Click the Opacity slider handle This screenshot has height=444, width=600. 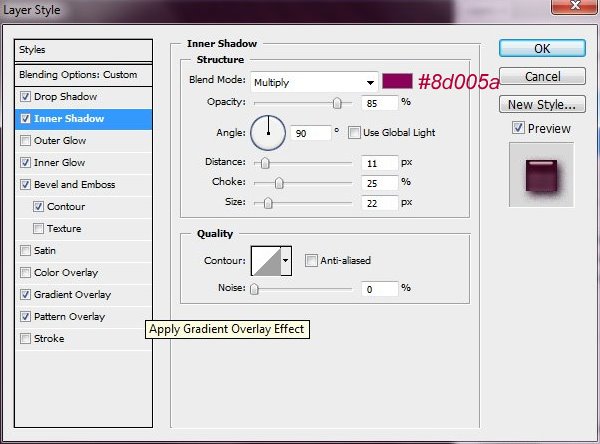[x=337, y=102]
